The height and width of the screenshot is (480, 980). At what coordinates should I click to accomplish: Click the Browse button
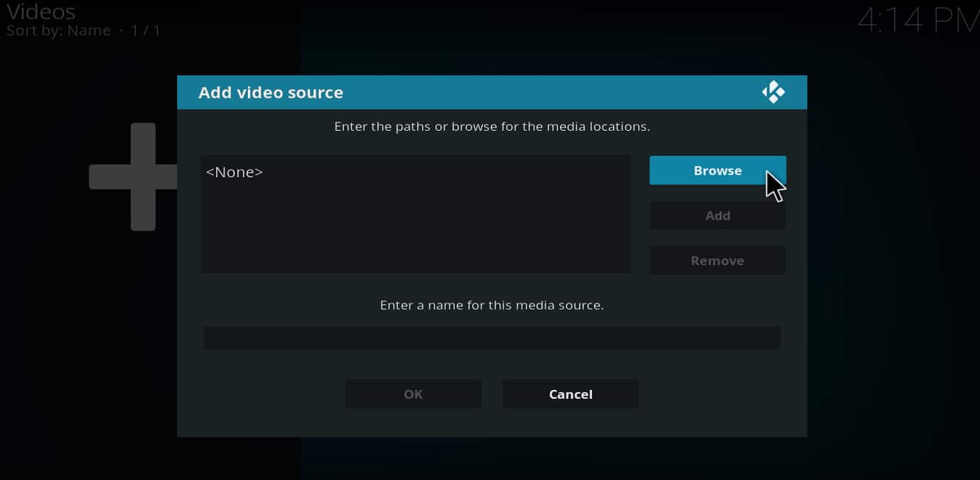pos(717,171)
